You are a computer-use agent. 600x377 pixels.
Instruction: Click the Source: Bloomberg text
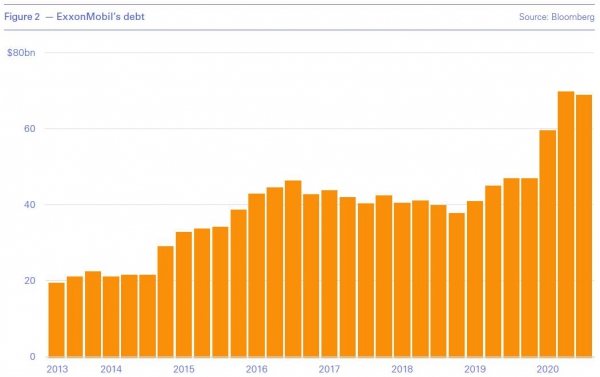coord(557,17)
